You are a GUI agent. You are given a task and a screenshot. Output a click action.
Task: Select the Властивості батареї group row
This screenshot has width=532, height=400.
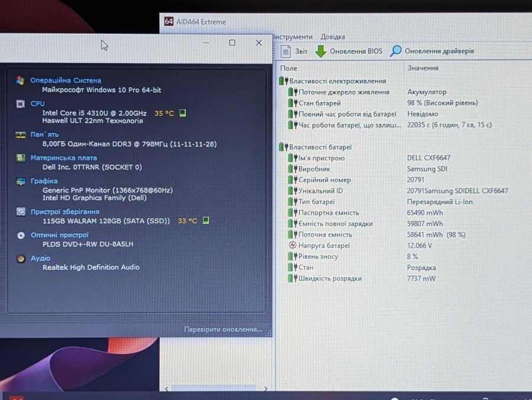316,147
